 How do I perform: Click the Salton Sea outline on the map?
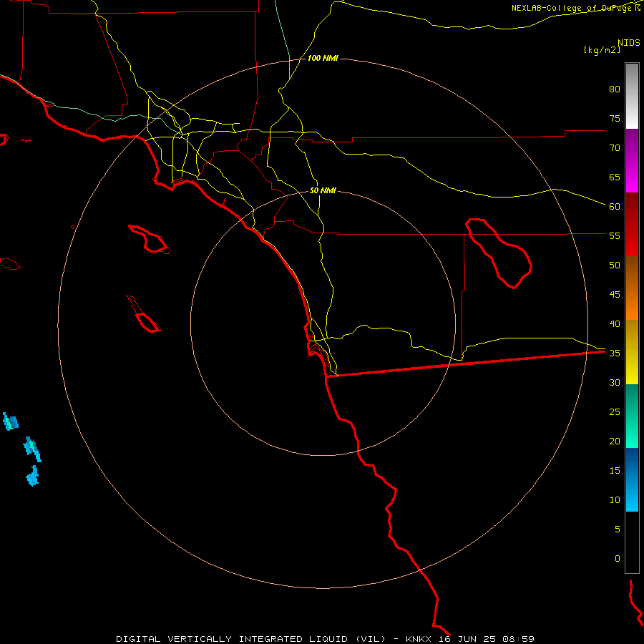coord(499,253)
